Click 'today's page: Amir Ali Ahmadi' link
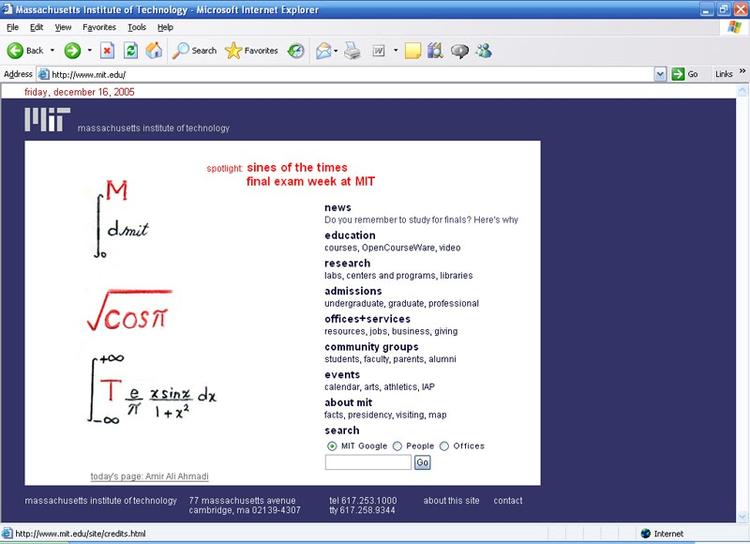The height and width of the screenshot is (544, 750). coord(149,477)
